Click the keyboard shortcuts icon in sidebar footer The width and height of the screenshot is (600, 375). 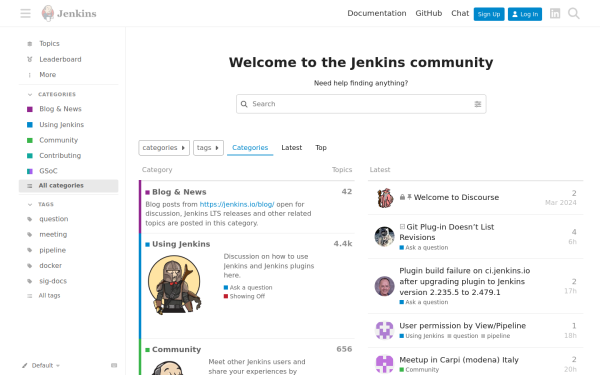(x=114, y=365)
